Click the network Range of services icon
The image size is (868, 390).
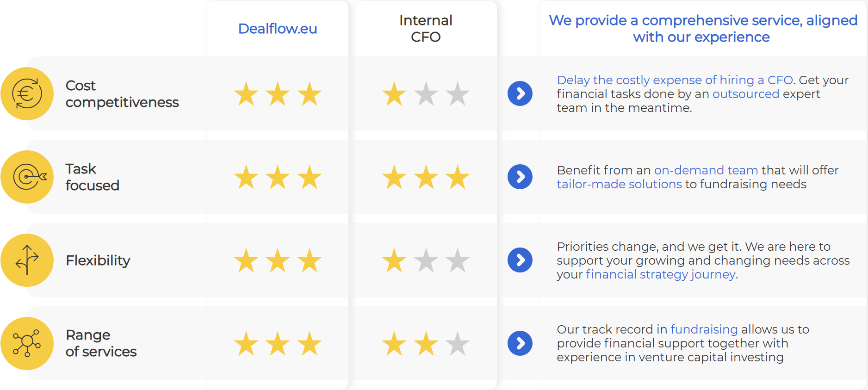pyautogui.click(x=27, y=343)
